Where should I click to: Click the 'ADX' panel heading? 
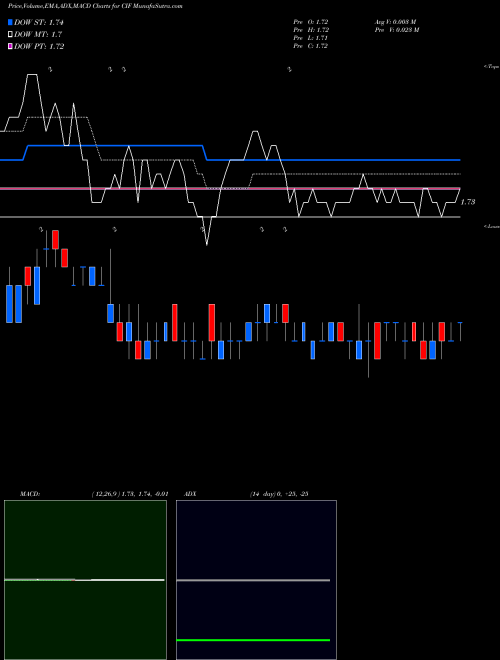pyautogui.click(x=191, y=494)
